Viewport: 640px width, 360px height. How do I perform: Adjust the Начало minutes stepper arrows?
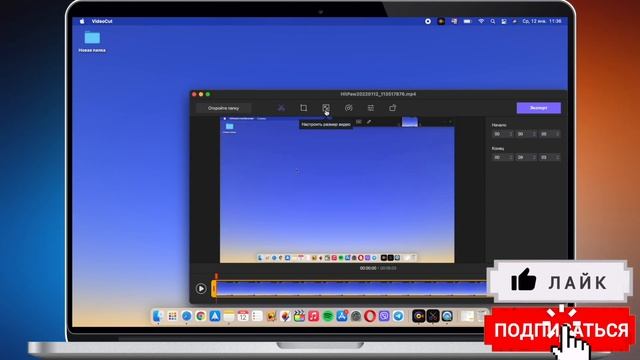tap(534, 134)
